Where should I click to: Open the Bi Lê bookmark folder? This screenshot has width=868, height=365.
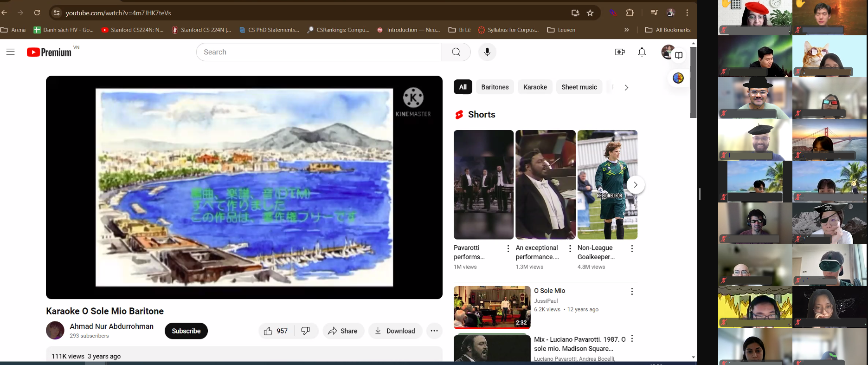point(459,30)
